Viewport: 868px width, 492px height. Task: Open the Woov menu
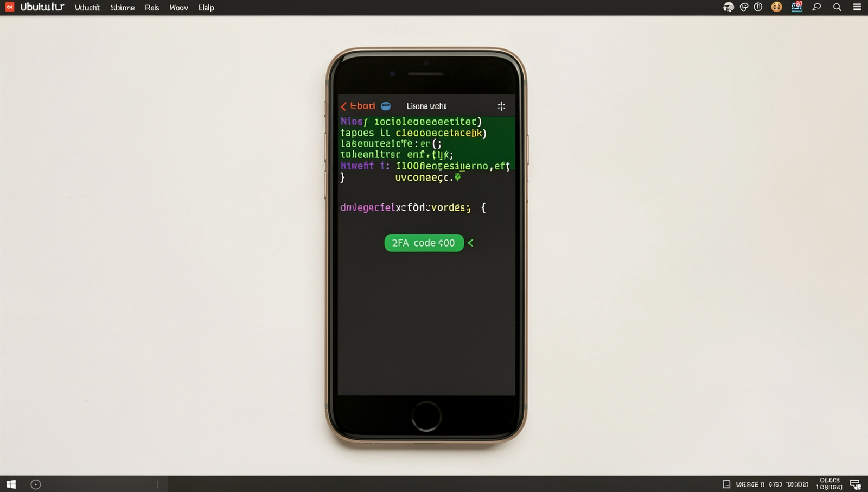(x=178, y=8)
